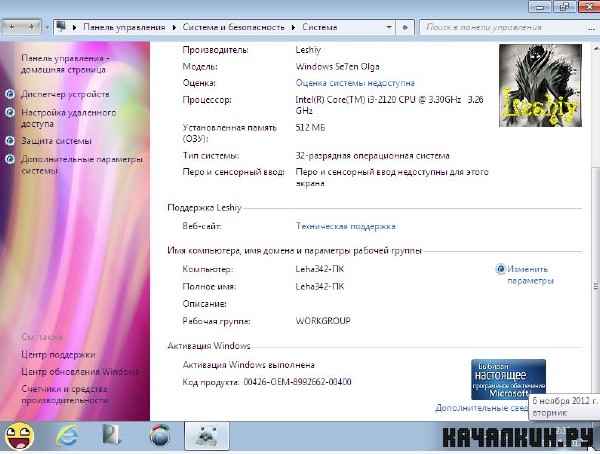This screenshot has width=600, height=454.
Task: Click Изменить параметры link
Action: [x=530, y=275]
